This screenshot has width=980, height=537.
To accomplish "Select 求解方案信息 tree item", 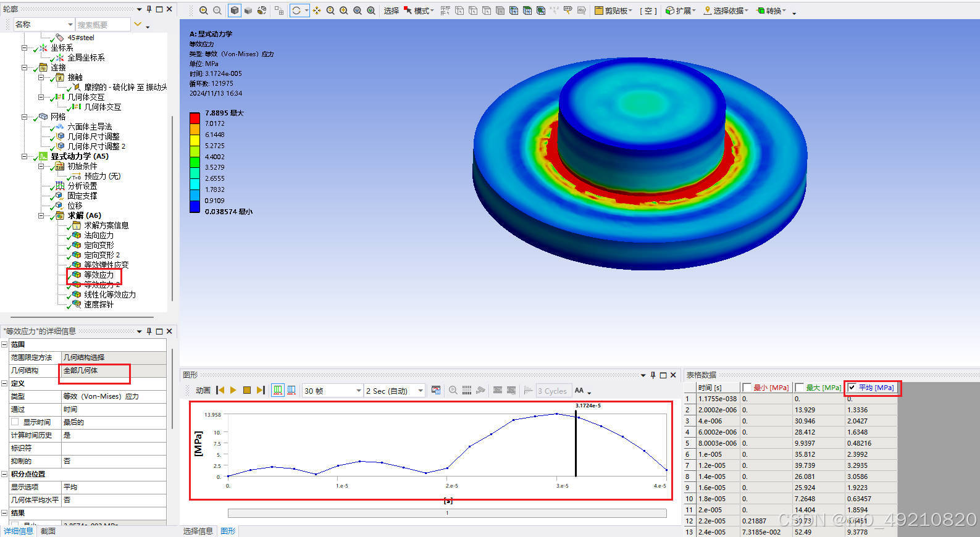I will coord(106,225).
